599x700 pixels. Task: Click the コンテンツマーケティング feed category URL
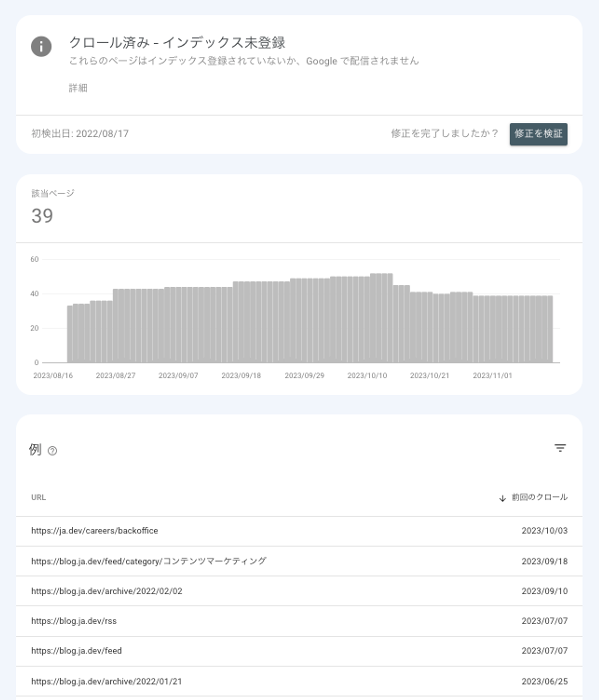point(149,560)
